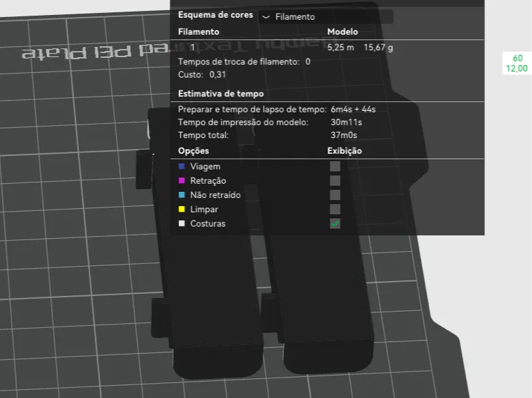This screenshot has height=398, width=532.
Task: Click the 30m11s model print time
Action: [346, 122]
